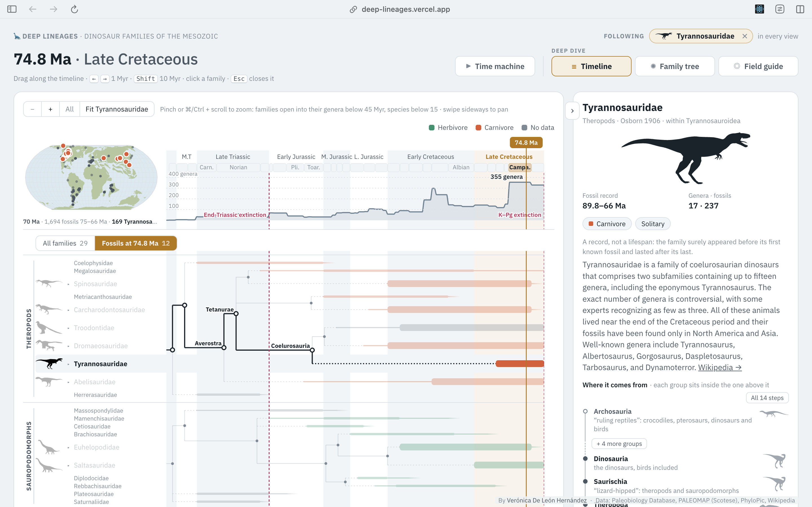Reload the page with refresh icon
Screen dimensions: 812x507
tap(74, 9)
